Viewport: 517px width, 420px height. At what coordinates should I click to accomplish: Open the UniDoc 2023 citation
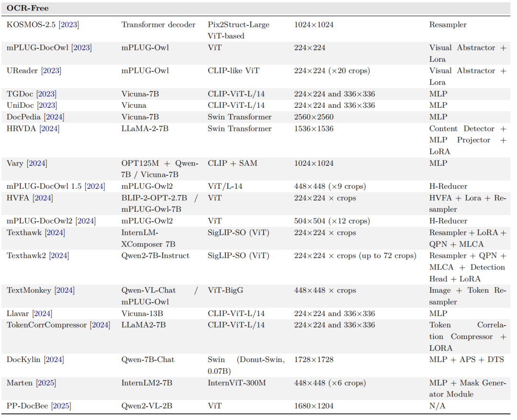[x=47, y=105]
